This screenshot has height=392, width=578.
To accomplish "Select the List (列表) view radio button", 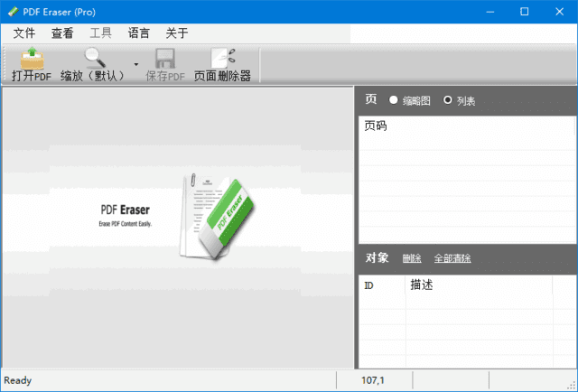I will [x=448, y=100].
